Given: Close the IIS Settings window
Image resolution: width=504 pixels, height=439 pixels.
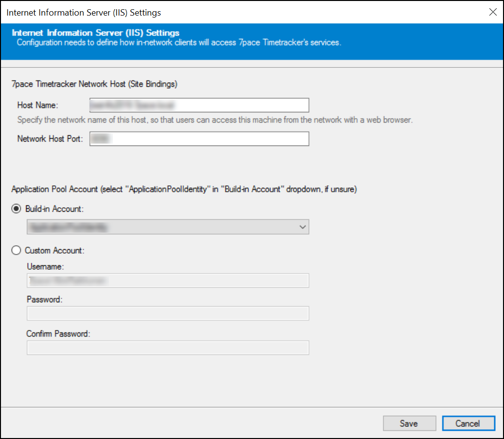Looking at the screenshot, I should 493,12.
